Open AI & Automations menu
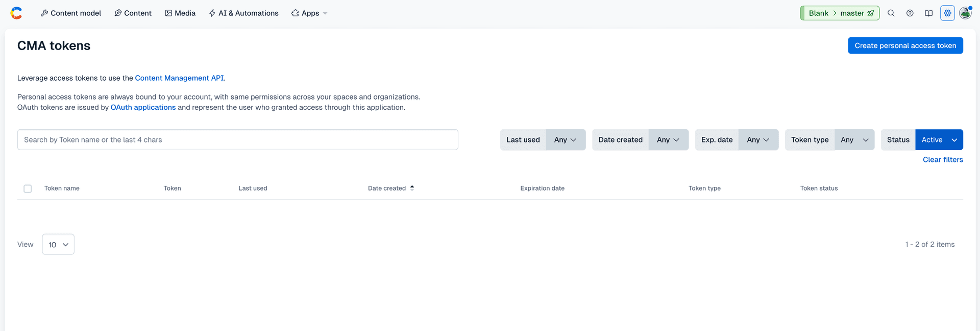The image size is (980, 331). point(243,13)
